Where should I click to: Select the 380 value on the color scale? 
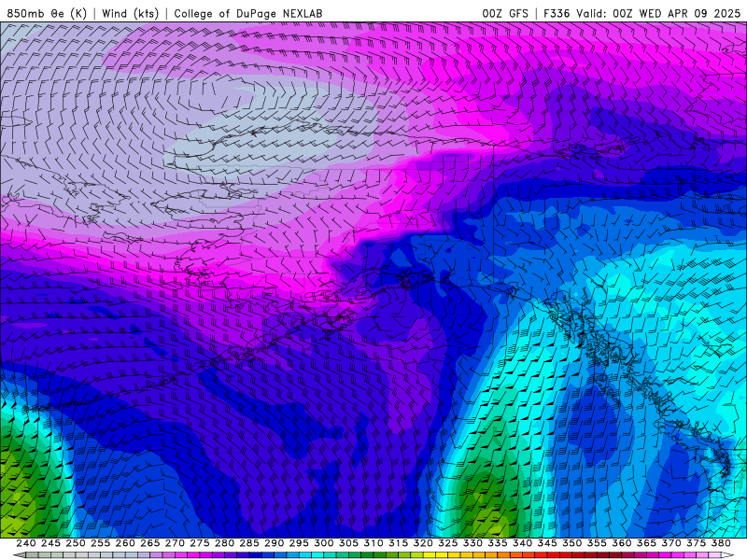coord(721,543)
